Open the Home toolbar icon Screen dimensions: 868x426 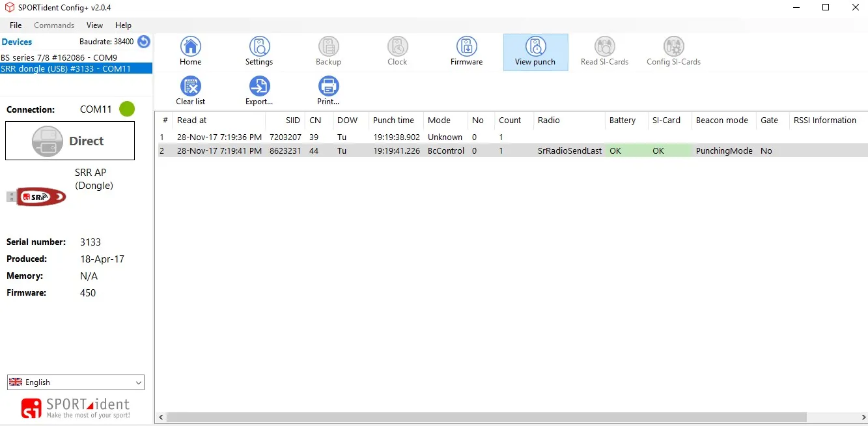190,51
